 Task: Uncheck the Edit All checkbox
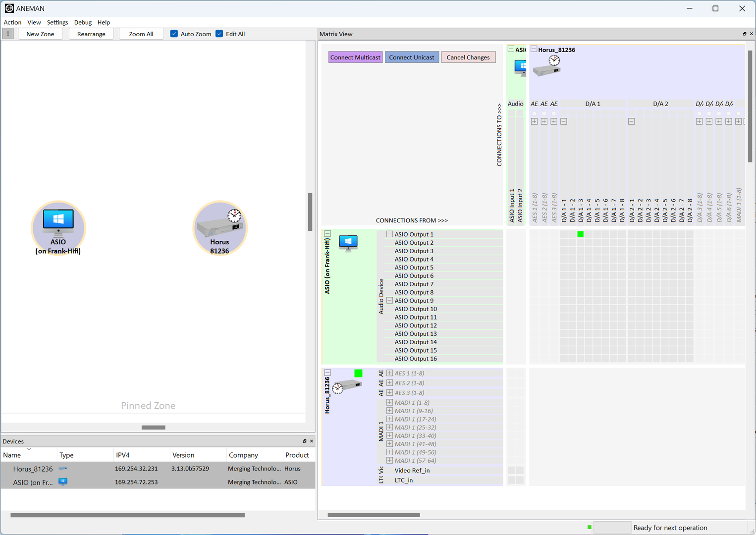click(x=219, y=34)
